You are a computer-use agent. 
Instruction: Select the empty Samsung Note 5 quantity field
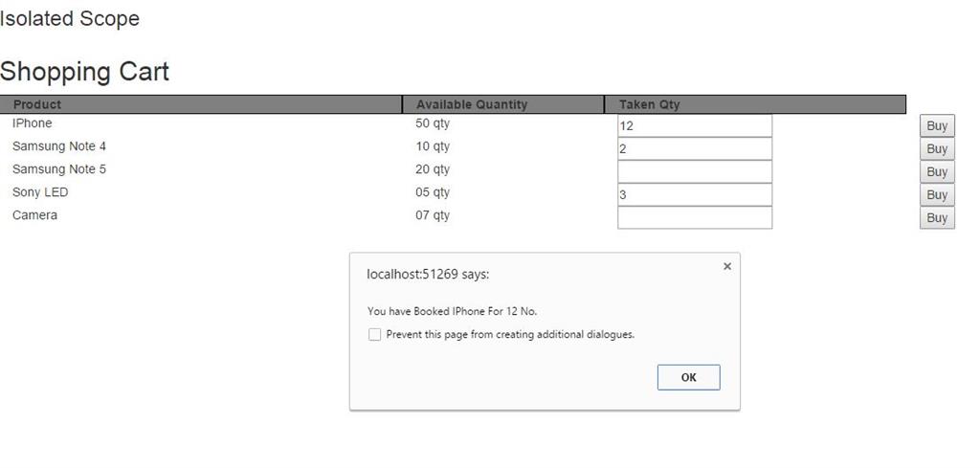[x=694, y=172]
